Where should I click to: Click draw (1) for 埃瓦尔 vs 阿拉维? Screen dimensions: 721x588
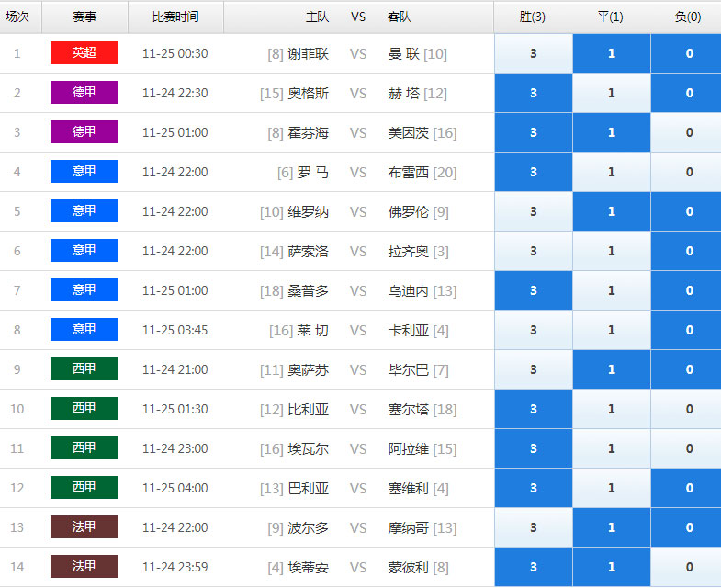(x=612, y=449)
